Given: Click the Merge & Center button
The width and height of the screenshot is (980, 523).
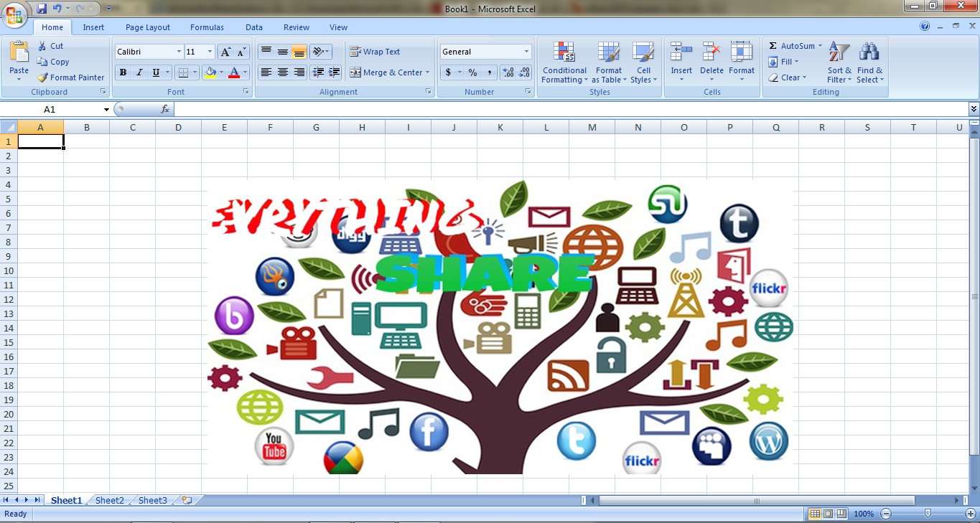Looking at the screenshot, I should (386, 72).
